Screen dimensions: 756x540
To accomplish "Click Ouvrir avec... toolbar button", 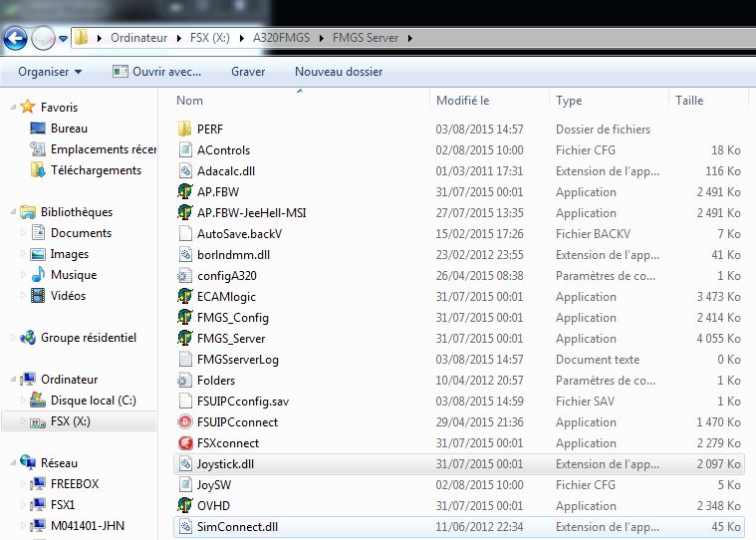I will pos(157,72).
